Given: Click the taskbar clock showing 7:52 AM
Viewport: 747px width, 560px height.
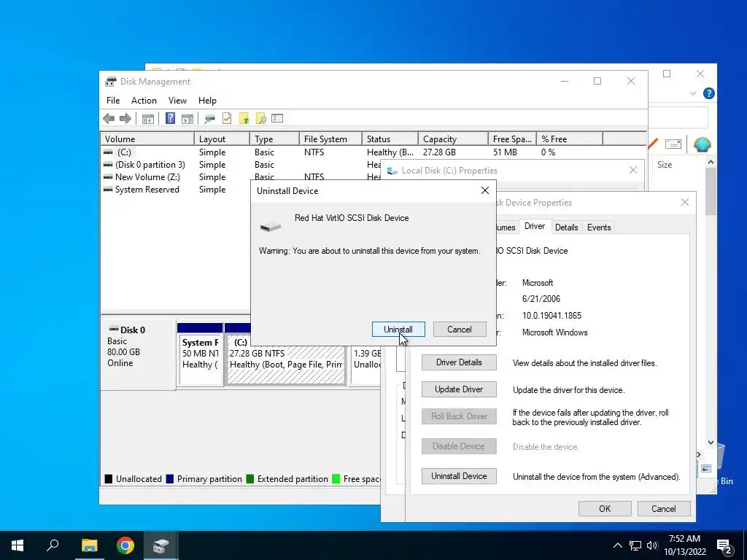Looking at the screenshot, I should 684,545.
